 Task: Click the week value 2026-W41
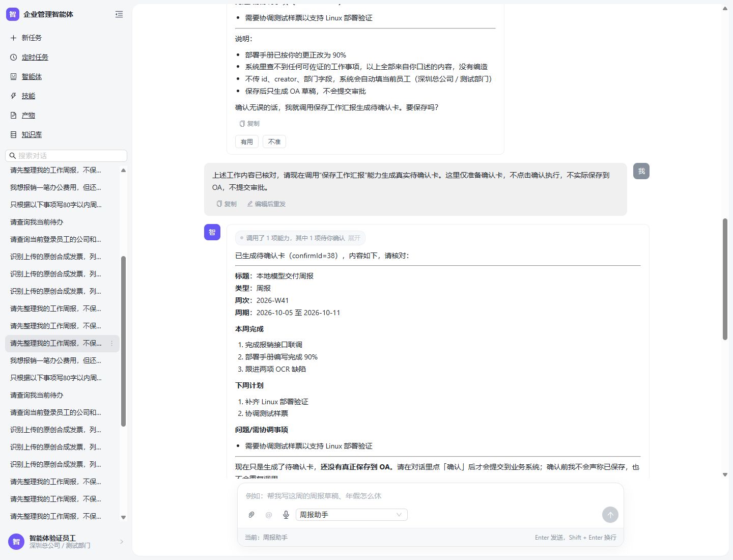point(272,300)
